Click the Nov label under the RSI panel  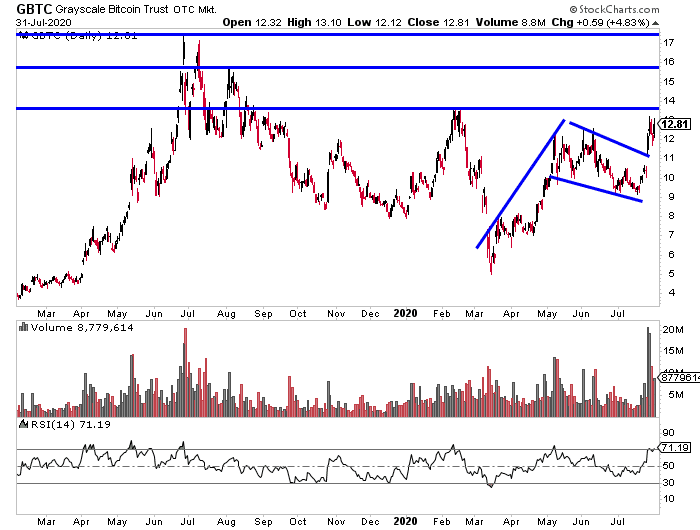click(336, 522)
